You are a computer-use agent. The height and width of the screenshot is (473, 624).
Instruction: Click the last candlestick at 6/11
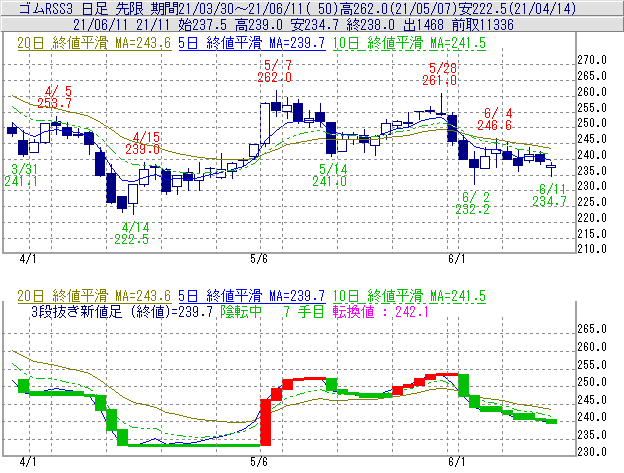(x=552, y=169)
